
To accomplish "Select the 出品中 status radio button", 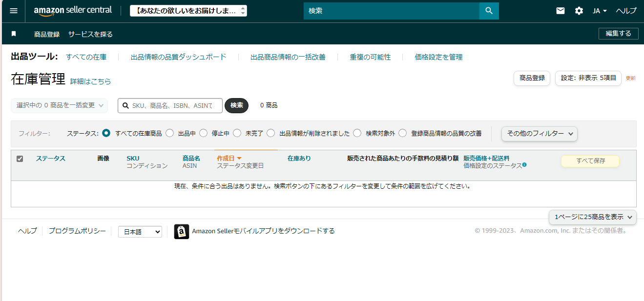I will 170,133.
